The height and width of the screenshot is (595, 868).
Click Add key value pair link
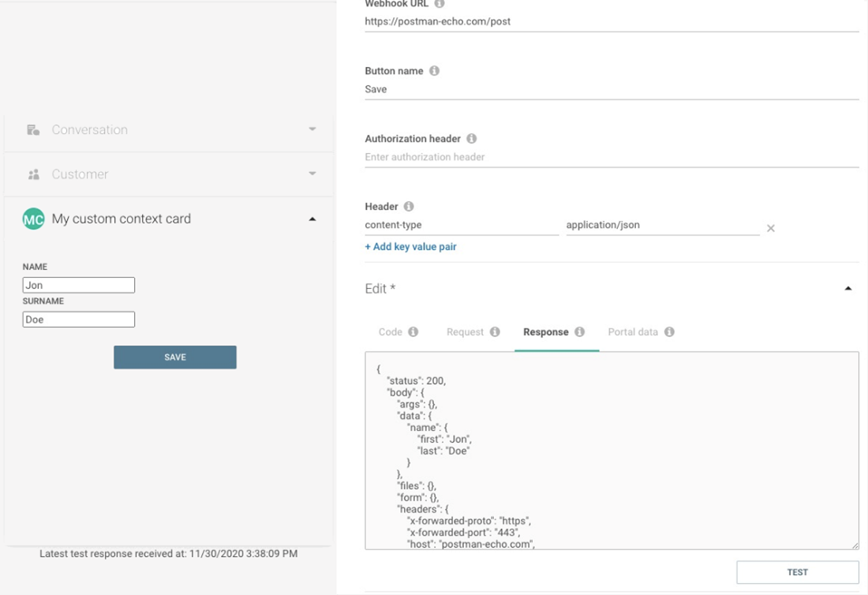pyautogui.click(x=410, y=247)
